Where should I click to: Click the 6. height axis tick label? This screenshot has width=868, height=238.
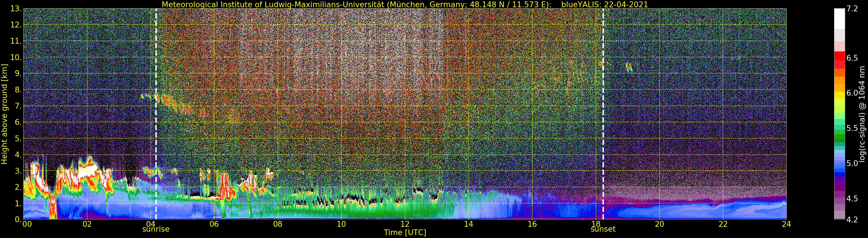click(18, 122)
